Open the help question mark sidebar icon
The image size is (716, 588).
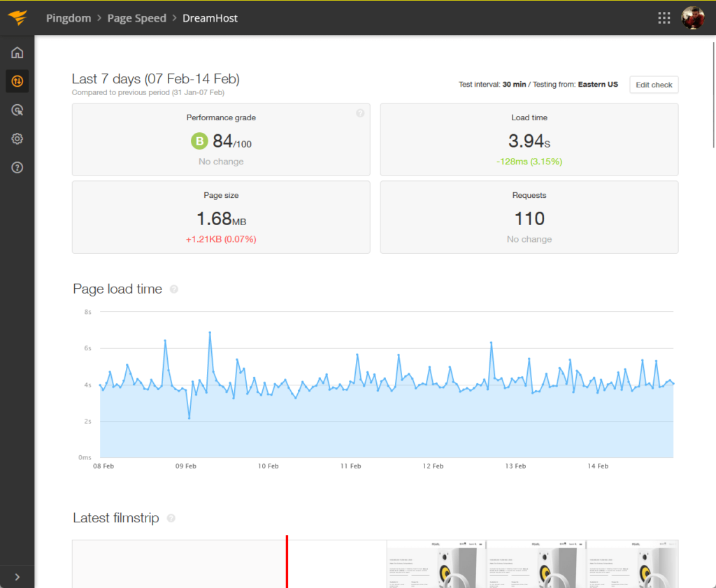click(x=17, y=168)
